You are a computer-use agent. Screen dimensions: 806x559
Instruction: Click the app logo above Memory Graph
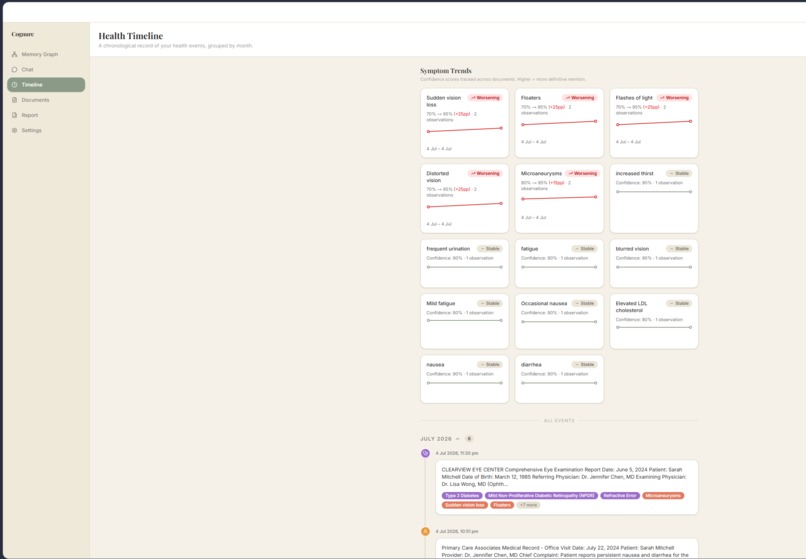(23, 34)
